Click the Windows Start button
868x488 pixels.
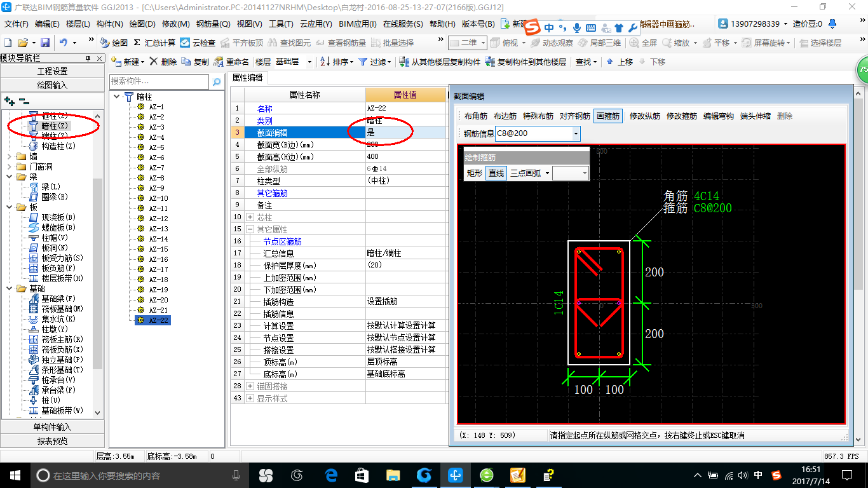click(15, 475)
